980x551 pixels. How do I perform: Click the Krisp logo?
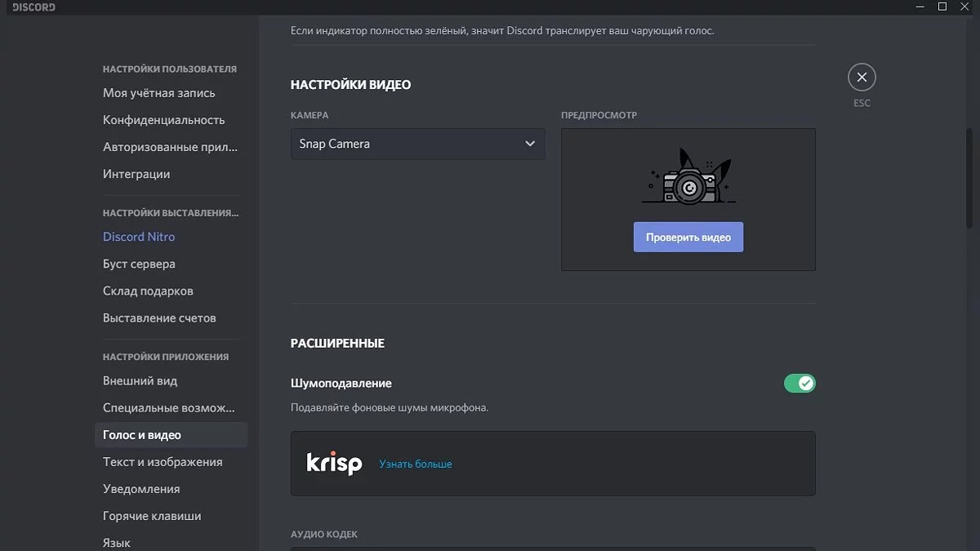[x=334, y=463]
